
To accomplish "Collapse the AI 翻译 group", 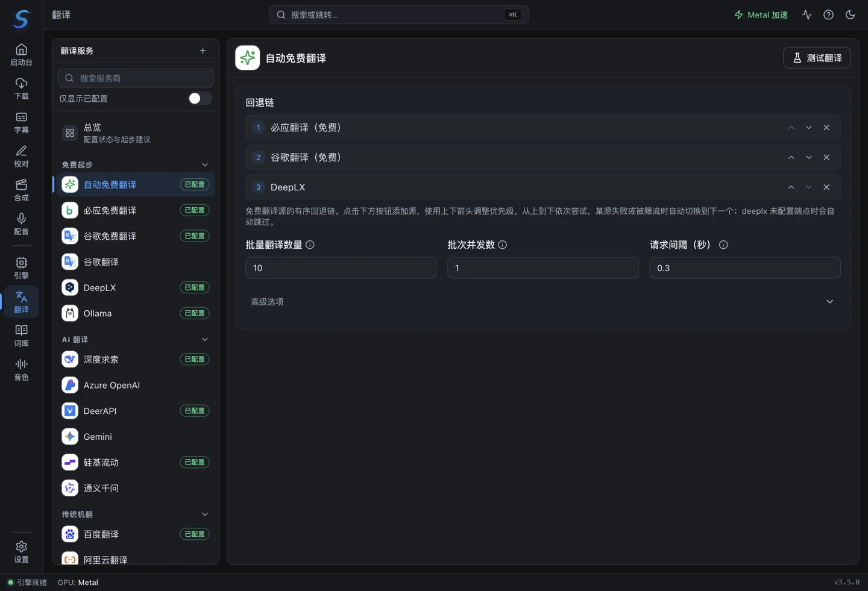I will pyautogui.click(x=205, y=339).
